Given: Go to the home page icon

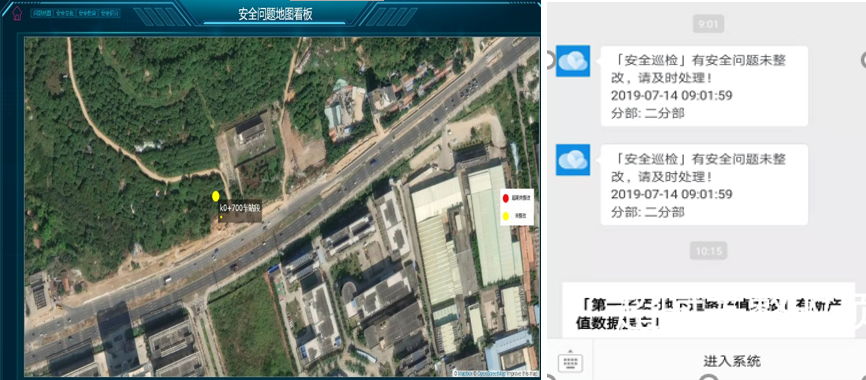Looking at the screenshot, I should (17, 13).
